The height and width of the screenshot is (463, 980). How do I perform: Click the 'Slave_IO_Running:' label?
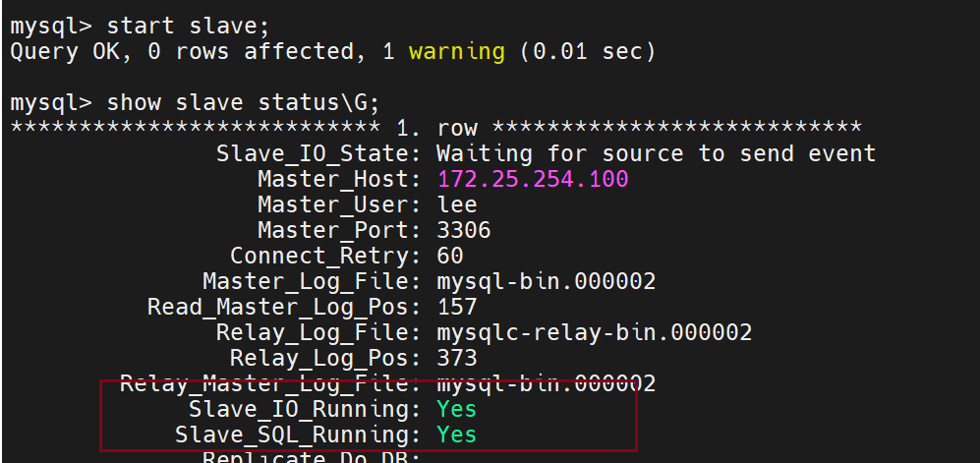306,411
